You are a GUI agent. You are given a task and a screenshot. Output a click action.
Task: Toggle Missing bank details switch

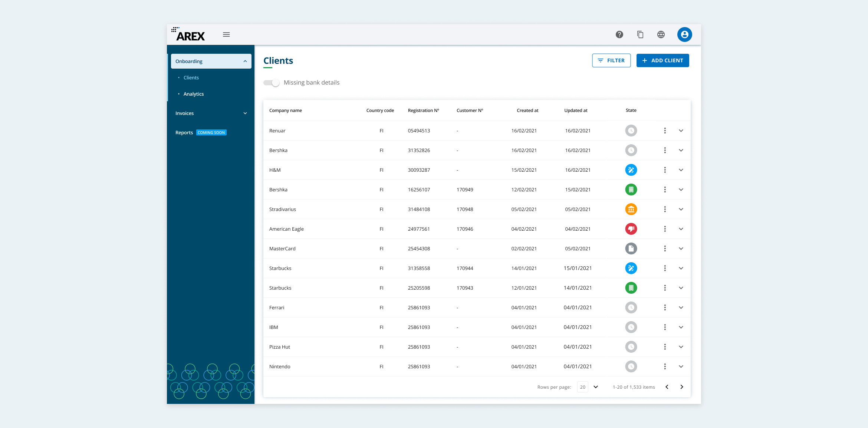[272, 83]
